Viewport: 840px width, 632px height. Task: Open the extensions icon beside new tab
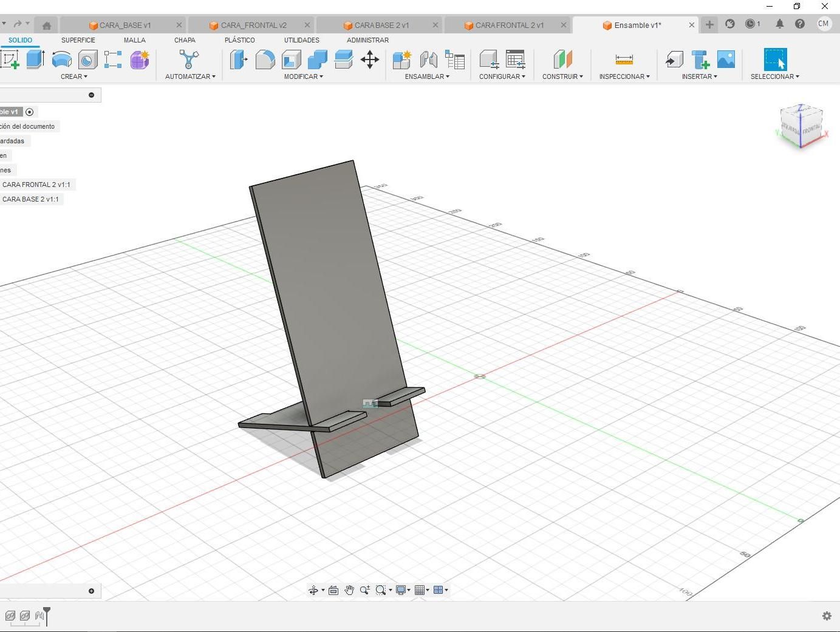pos(730,24)
